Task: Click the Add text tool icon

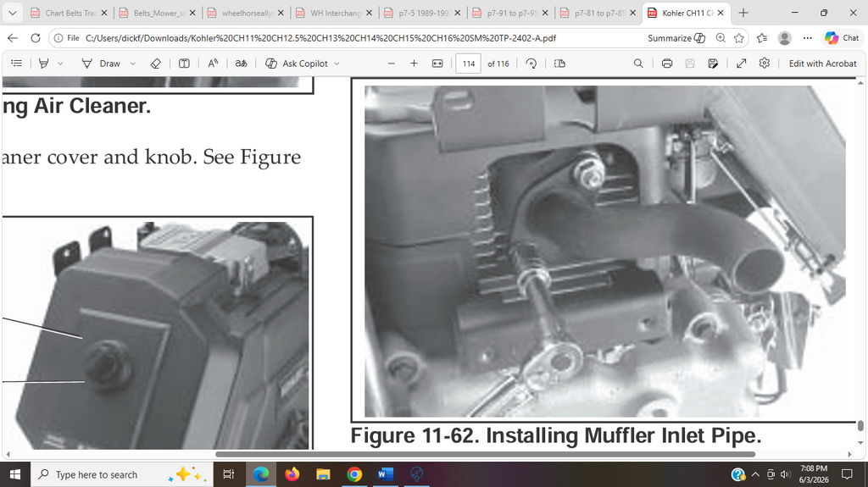Action: 184,64
